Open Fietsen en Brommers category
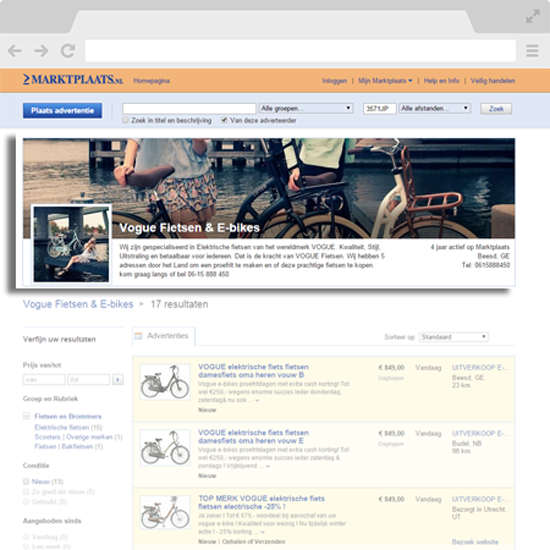Screen dimensions: 550x550 [x=68, y=416]
